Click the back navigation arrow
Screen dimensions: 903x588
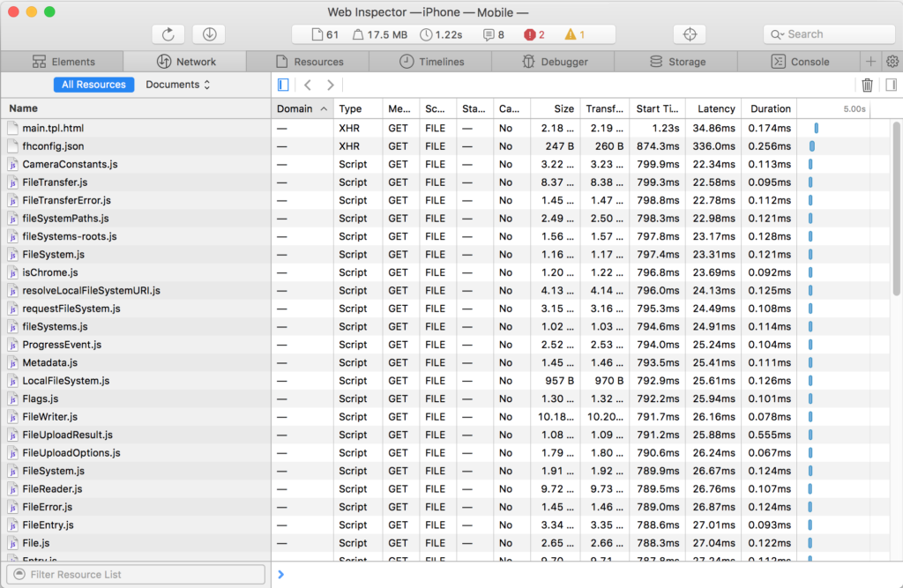[x=307, y=85]
